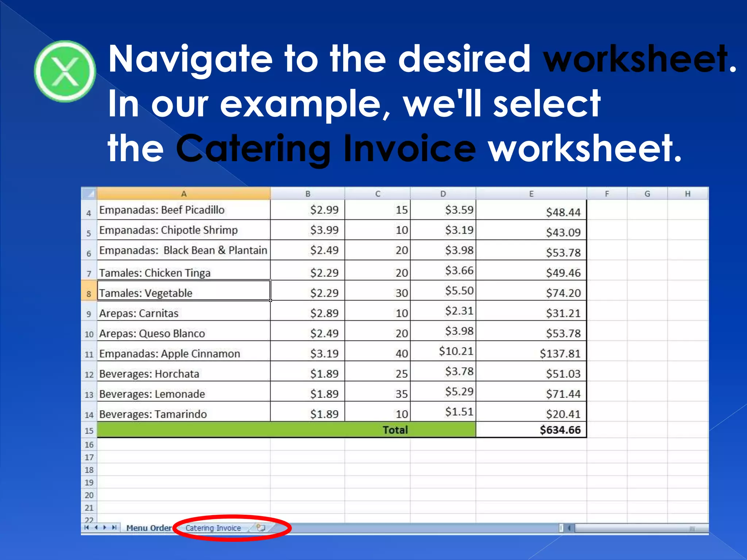Select row 4 header
The image size is (747, 560).
point(89,210)
